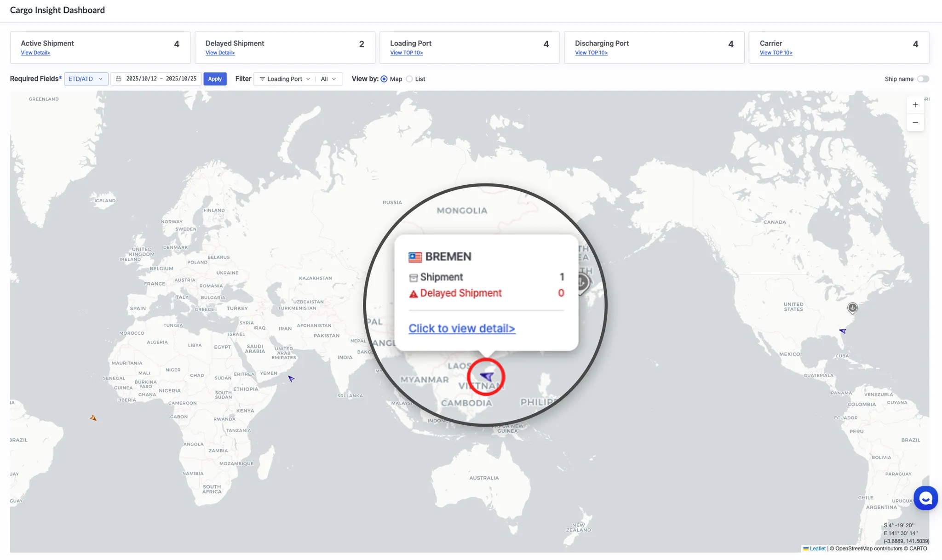Select the Map view radio button

pos(384,79)
